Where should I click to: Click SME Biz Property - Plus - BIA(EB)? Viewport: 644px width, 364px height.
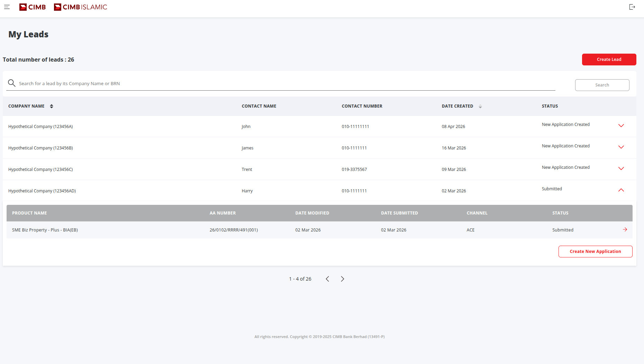click(x=45, y=230)
